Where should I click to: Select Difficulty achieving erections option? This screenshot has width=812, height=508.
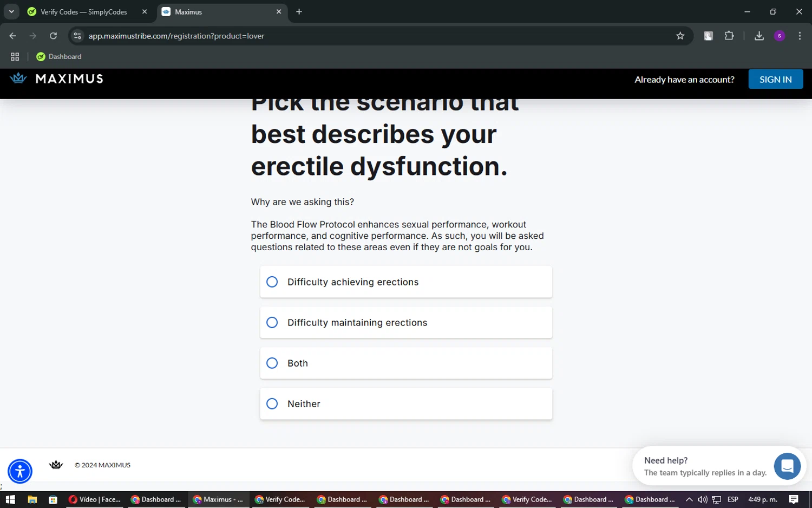pyautogui.click(x=272, y=282)
